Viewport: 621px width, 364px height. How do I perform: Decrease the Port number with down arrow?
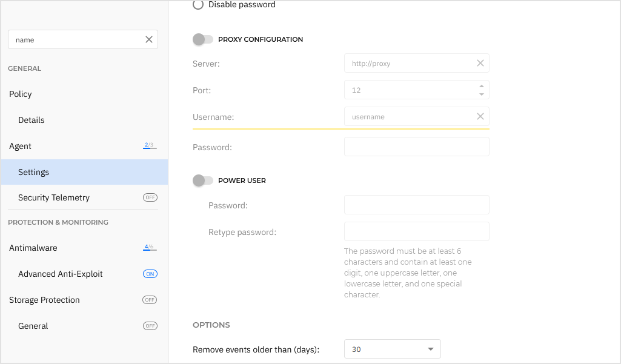[x=481, y=94]
